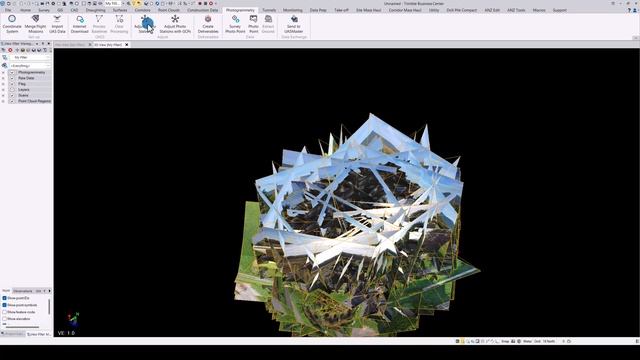The height and width of the screenshot is (360, 640).
Task: Click the Snap status bar entry
Action: [x=505, y=341]
